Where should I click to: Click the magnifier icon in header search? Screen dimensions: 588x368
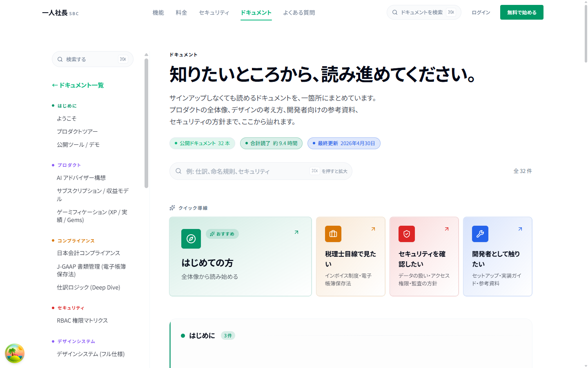[x=395, y=12]
